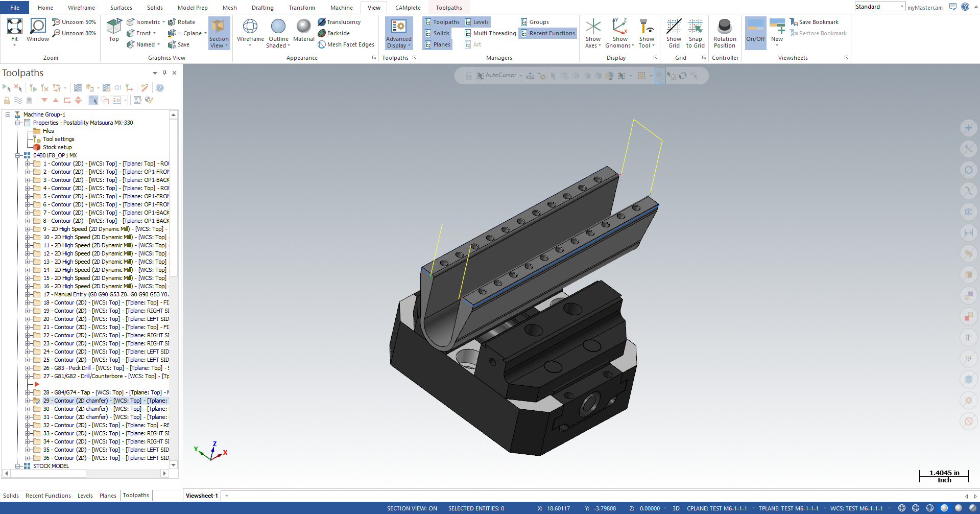
Task: Click the Show Gnomons icon
Action: (x=619, y=27)
